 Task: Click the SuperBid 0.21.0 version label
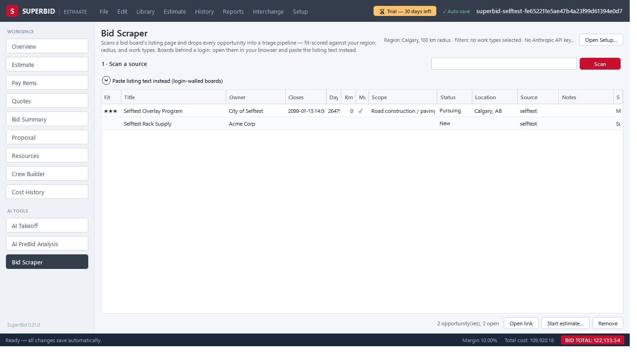[24, 325]
